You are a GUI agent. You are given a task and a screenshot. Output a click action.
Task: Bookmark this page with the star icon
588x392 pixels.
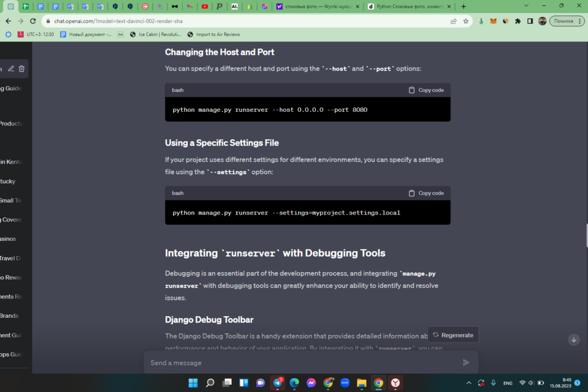coord(466,21)
